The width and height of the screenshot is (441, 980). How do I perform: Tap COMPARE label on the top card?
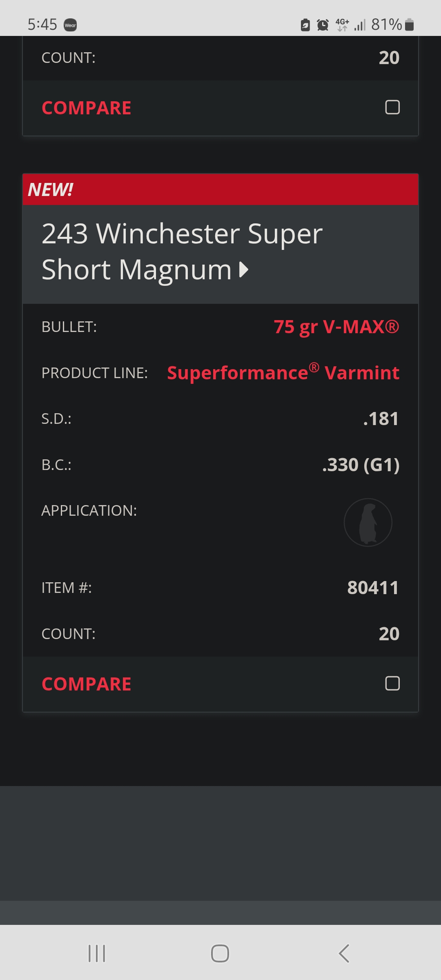(87, 108)
